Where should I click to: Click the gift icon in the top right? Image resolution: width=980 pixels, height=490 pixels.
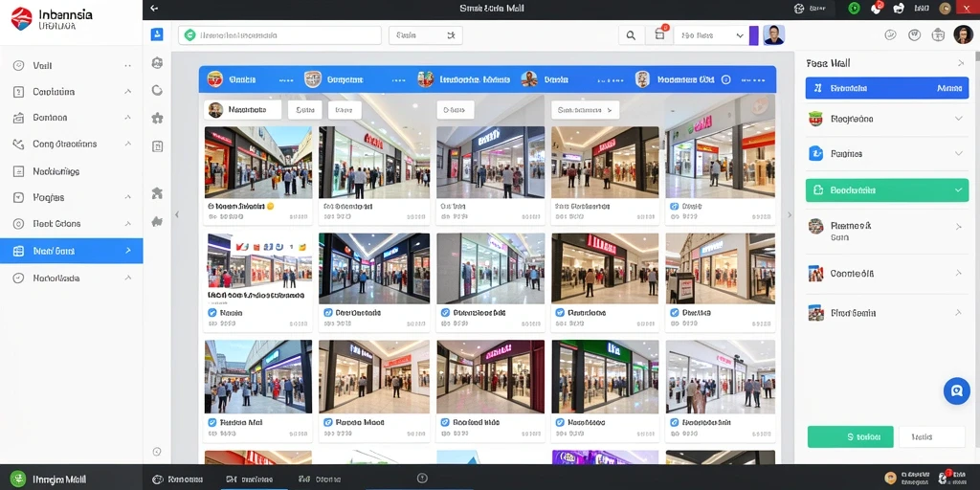pos(938,35)
